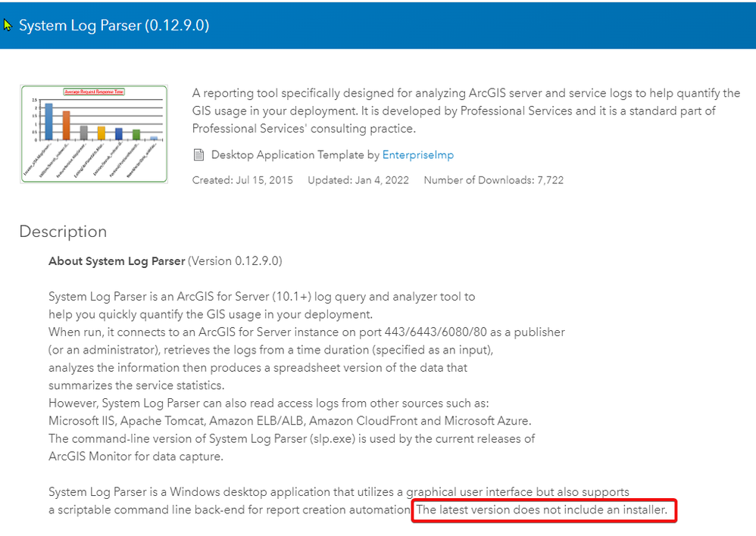Click the line 'System Log Parser is a Windows desktop application'
Image resolution: width=756 pixels, height=536 pixels.
(x=339, y=492)
